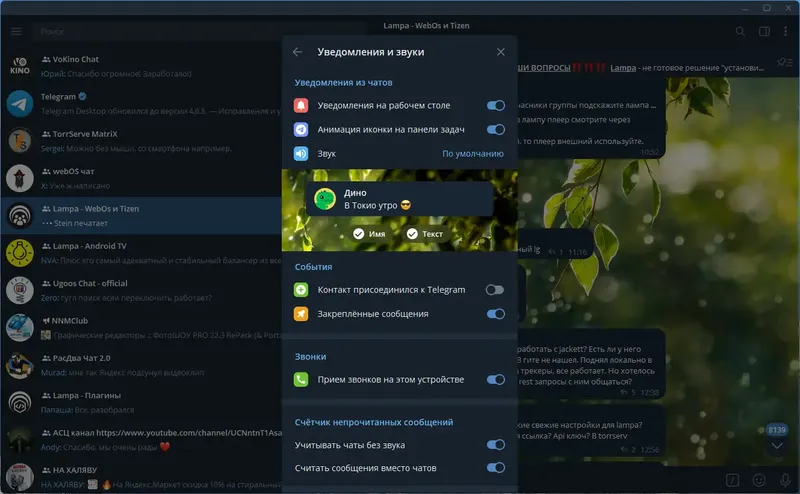Search within the Lampa chat
800x494 pixels.
coord(740,32)
